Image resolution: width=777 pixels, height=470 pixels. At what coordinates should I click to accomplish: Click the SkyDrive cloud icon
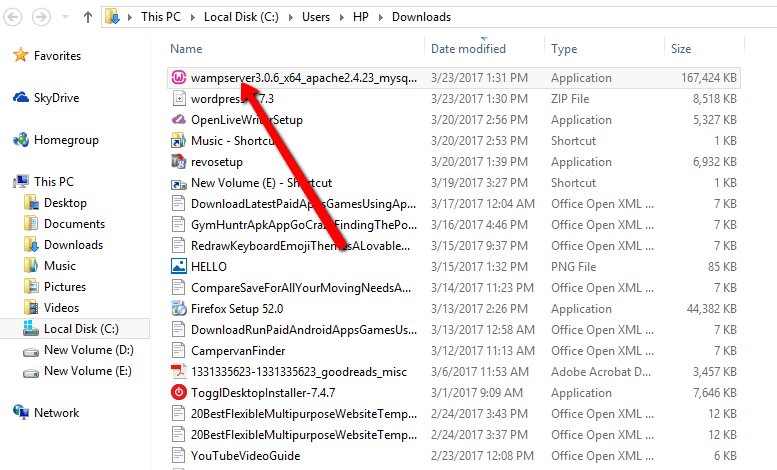pos(21,97)
